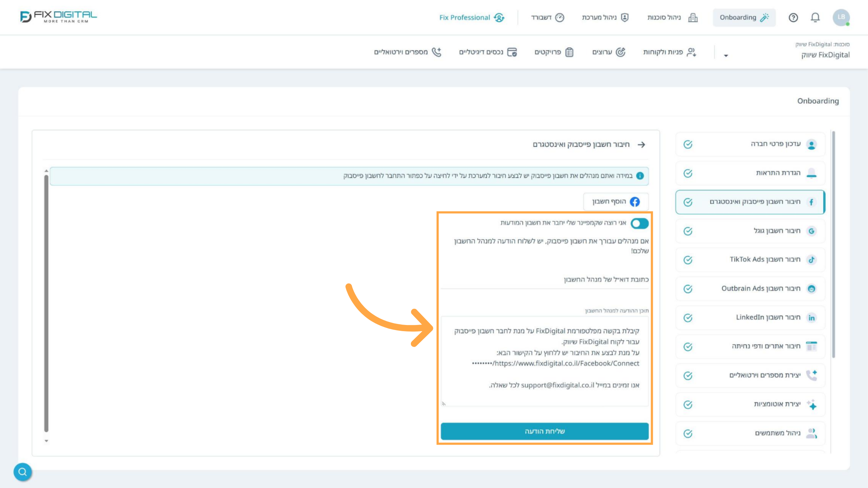868x488 pixels.
Task: Select חיבור אתרים ודפי נחיתה step
Action: coord(750,347)
